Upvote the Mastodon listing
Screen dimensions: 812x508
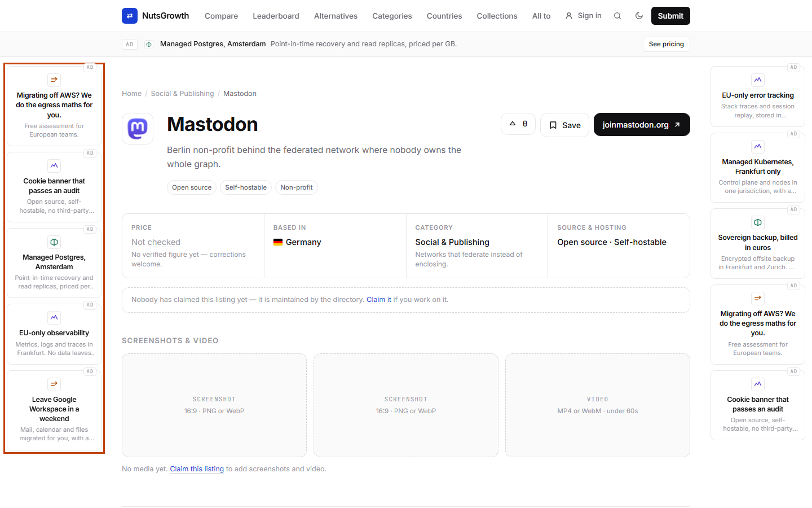click(518, 124)
